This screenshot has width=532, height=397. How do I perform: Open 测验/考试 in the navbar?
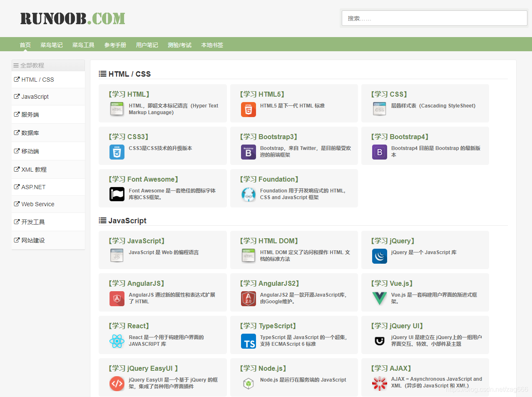coord(179,45)
